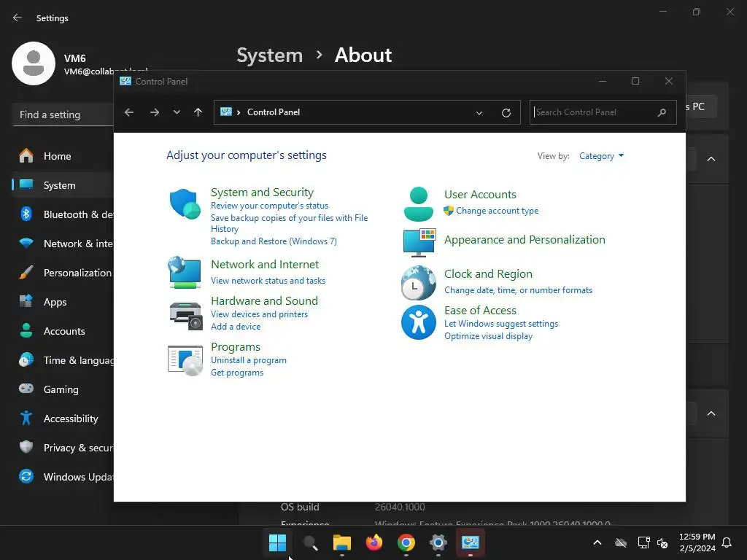Launch Google Chrome from taskbar
The image size is (747, 560).
406,542
